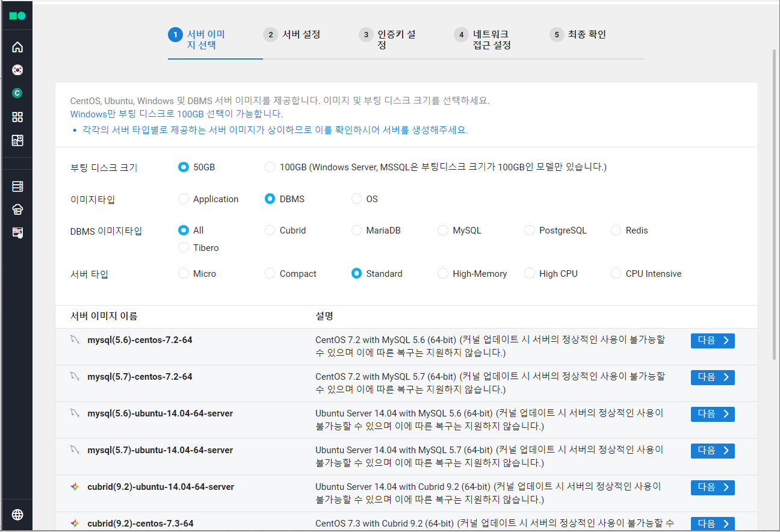Choose DBMS image type
This screenshot has height=532, width=780.
tap(270, 199)
